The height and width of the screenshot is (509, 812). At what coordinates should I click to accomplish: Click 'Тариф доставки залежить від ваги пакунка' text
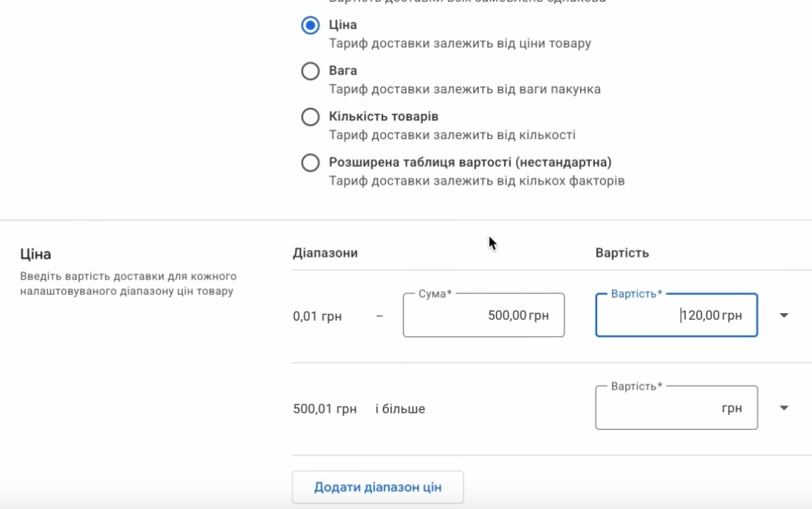464,89
